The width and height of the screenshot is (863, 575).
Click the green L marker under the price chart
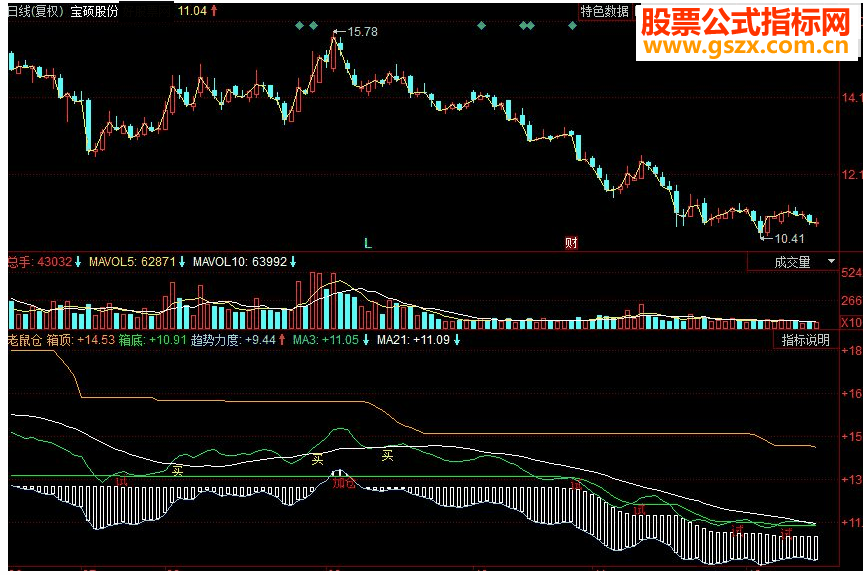368,243
